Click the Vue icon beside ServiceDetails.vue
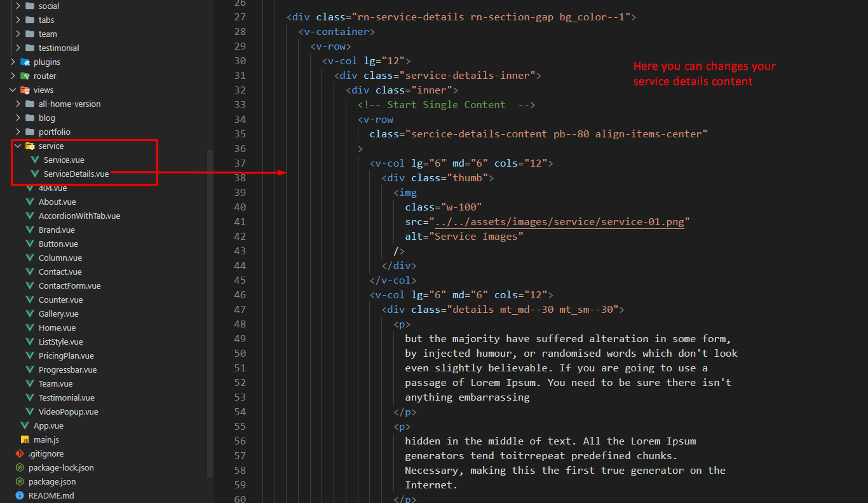Image resolution: width=868 pixels, height=503 pixels. point(35,174)
